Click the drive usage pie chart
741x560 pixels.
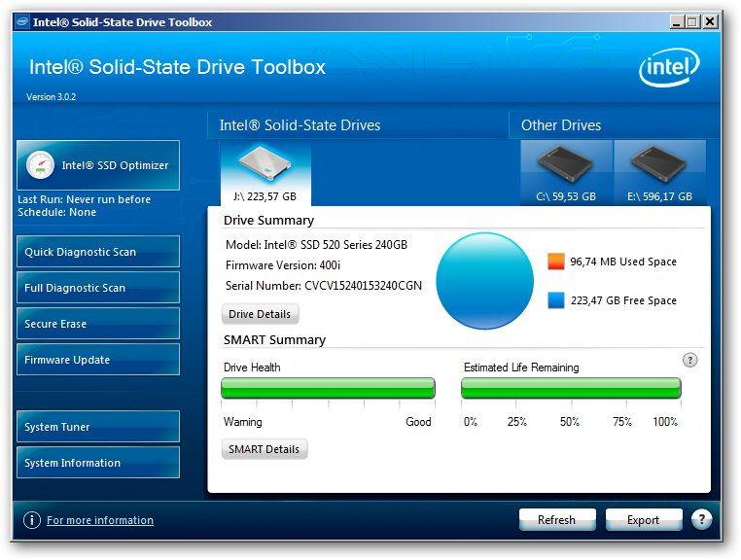(485, 281)
